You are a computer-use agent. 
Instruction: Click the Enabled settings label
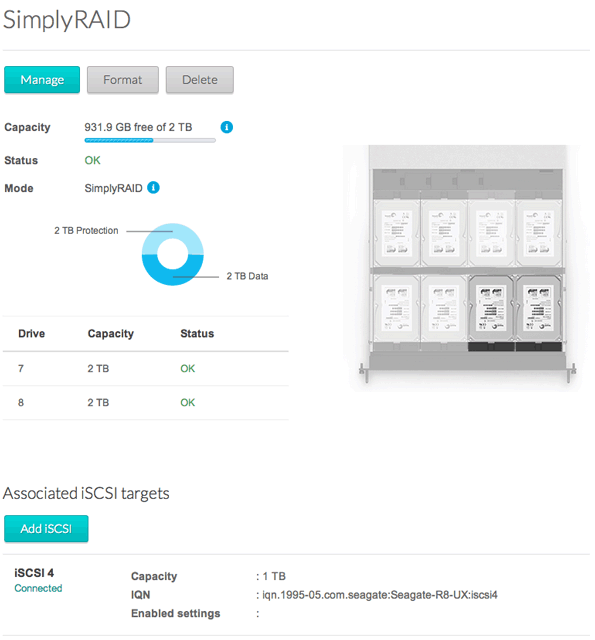pyautogui.click(x=175, y=613)
